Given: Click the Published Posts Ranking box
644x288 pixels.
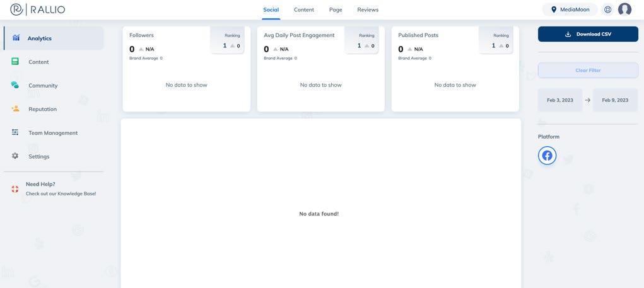Looking at the screenshot, I should (x=496, y=40).
